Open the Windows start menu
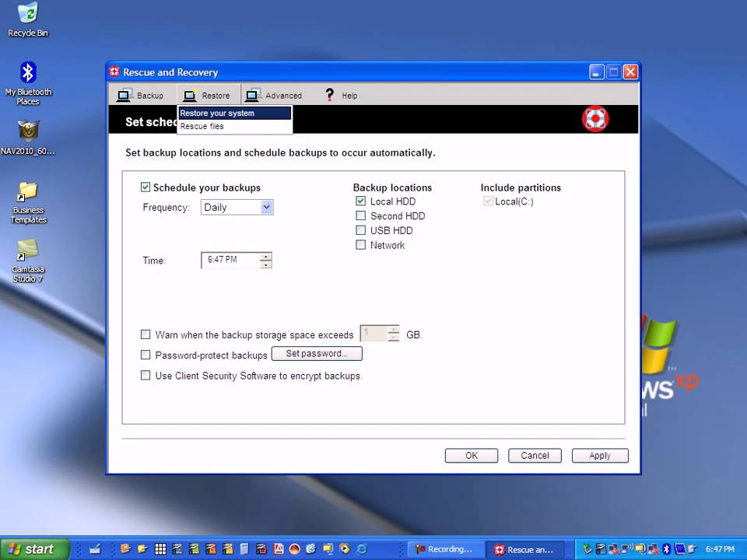 35,549
